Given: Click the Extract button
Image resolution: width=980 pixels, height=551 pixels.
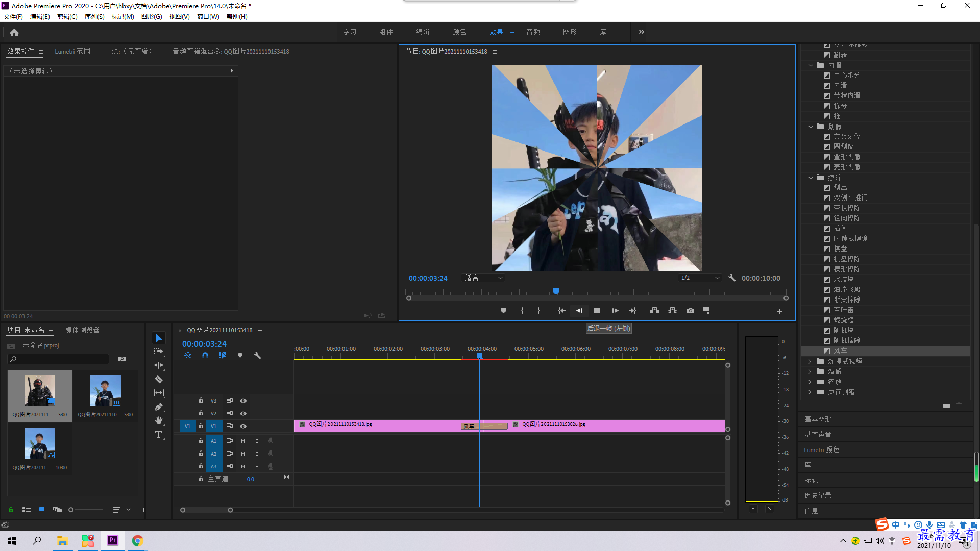Looking at the screenshot, I should 672,311.
